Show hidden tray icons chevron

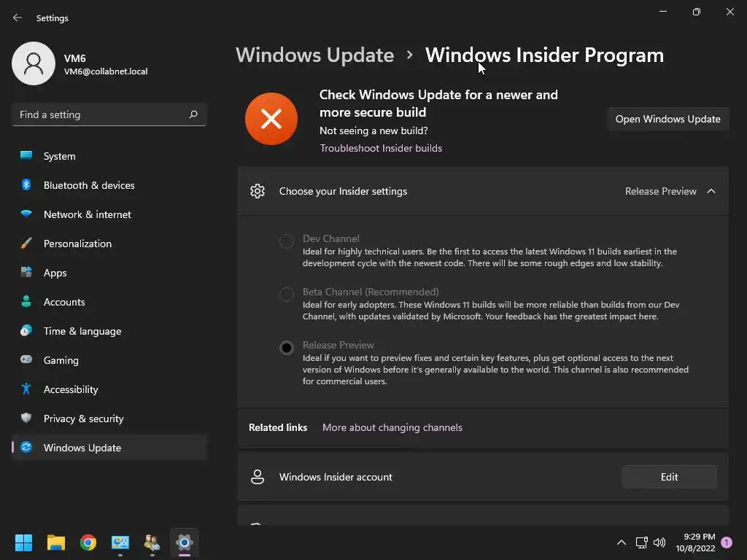(622, 542)
